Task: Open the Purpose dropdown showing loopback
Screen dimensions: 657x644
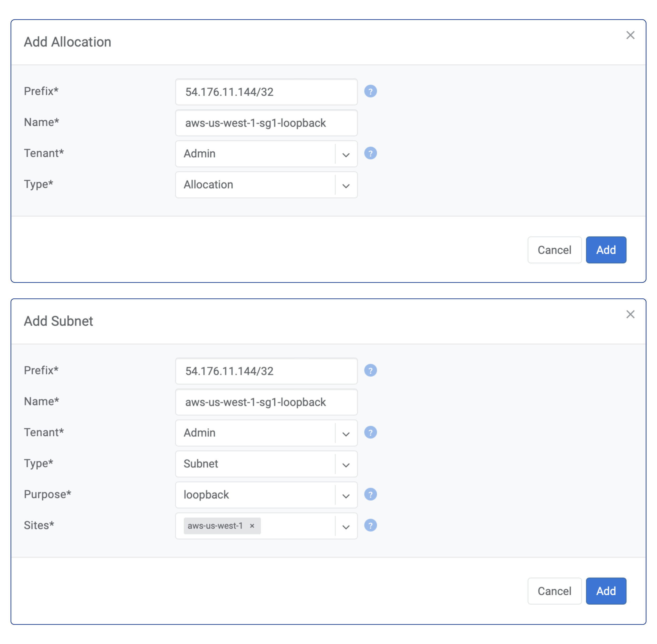Action: pyautogui.click(x=346, y=496)
